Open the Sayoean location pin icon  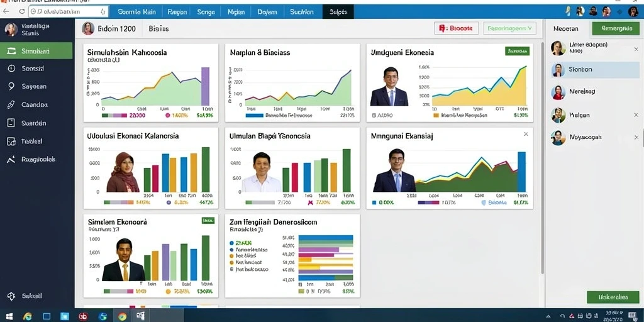[x=11, y=86]
